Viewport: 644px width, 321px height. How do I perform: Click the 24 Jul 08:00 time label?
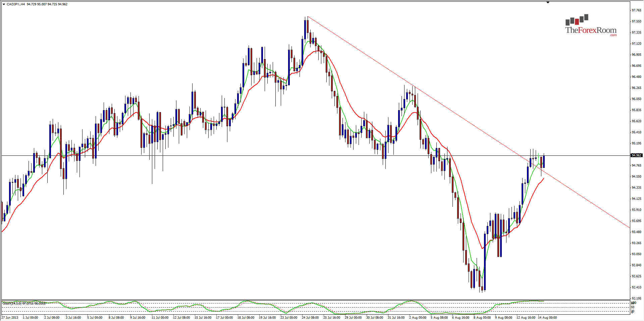coord(310,317)
